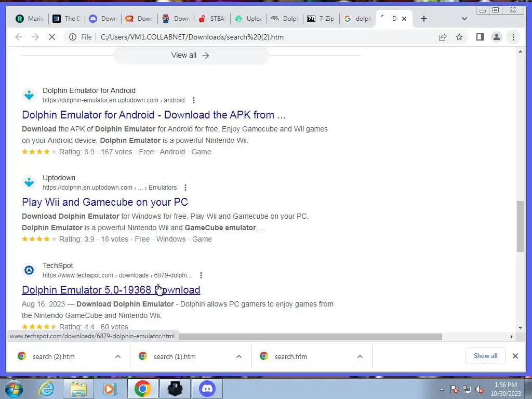Expand the tab search chevron
Viewport: 532px width, 399px height.
(x=464, y=19)
